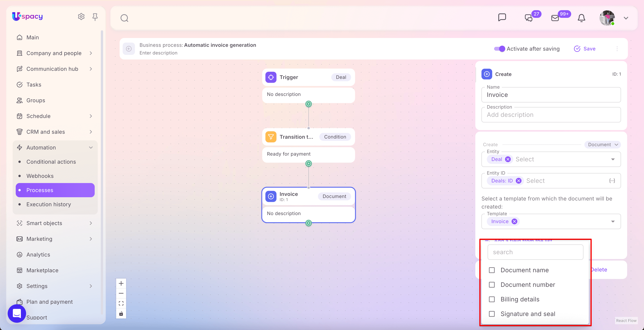Open the three-dot process options menu
Viewport: 644px width, 330px height.
tap(617, 49)
